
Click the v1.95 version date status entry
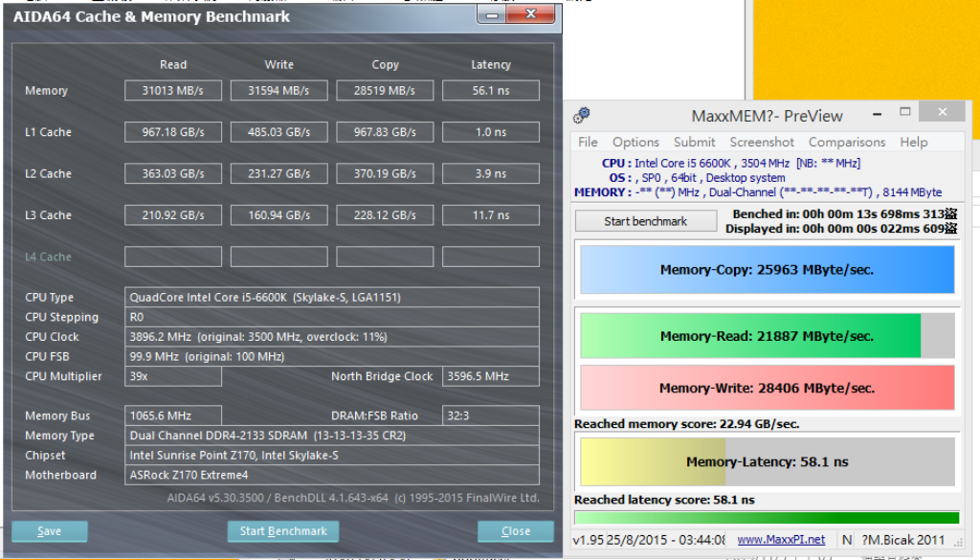pyautogui.click(x=650, y=539)
